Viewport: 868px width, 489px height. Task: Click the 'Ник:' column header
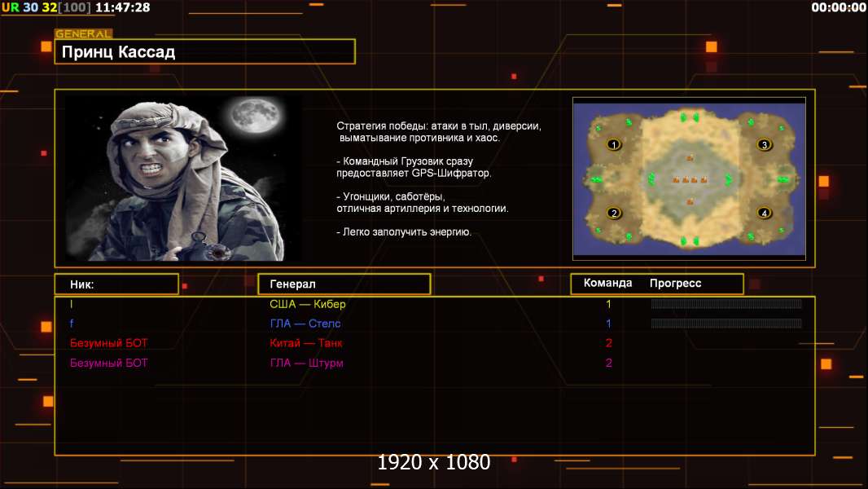(116, 284)
